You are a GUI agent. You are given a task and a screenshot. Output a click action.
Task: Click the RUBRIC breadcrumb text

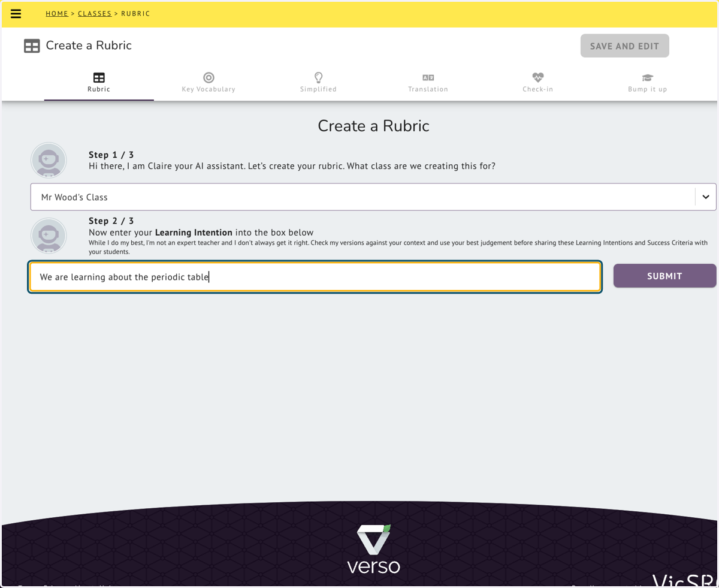point(135,14)
